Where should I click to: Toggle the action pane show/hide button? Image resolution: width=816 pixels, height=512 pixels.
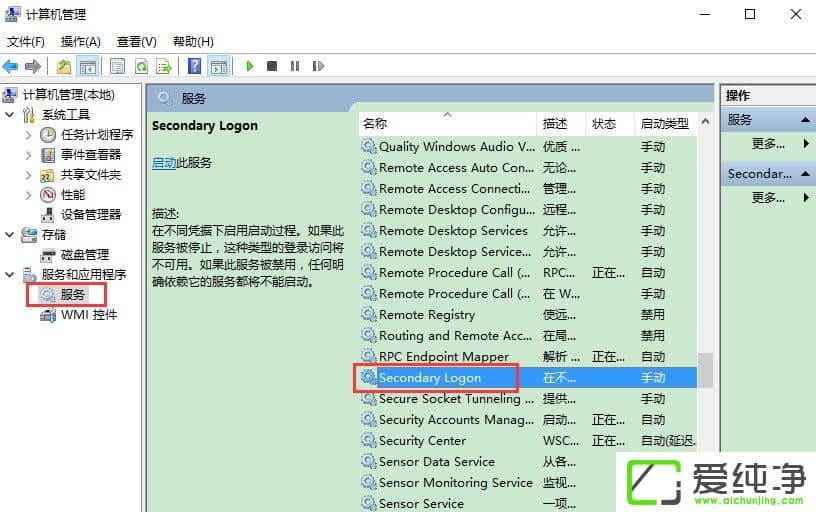click(219, 67)
